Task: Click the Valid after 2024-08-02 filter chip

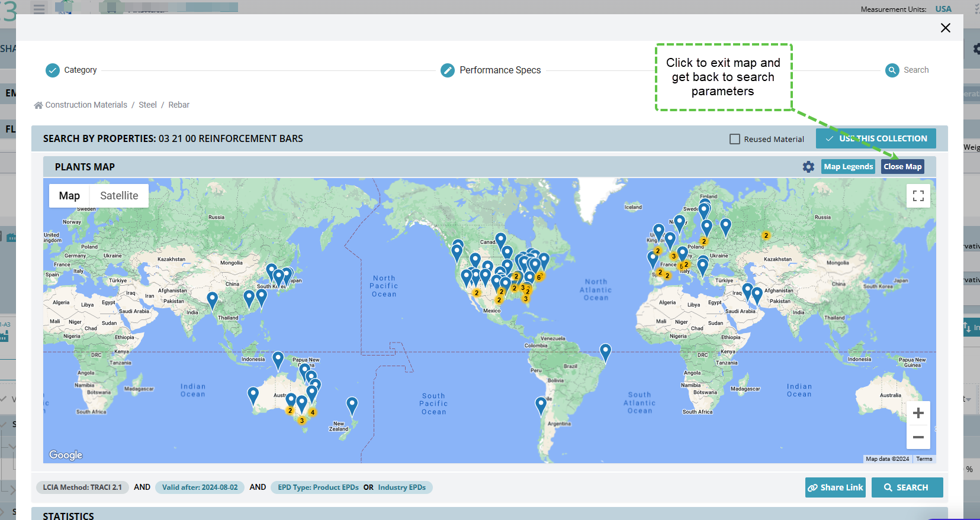Action: (x=200, y=487)
